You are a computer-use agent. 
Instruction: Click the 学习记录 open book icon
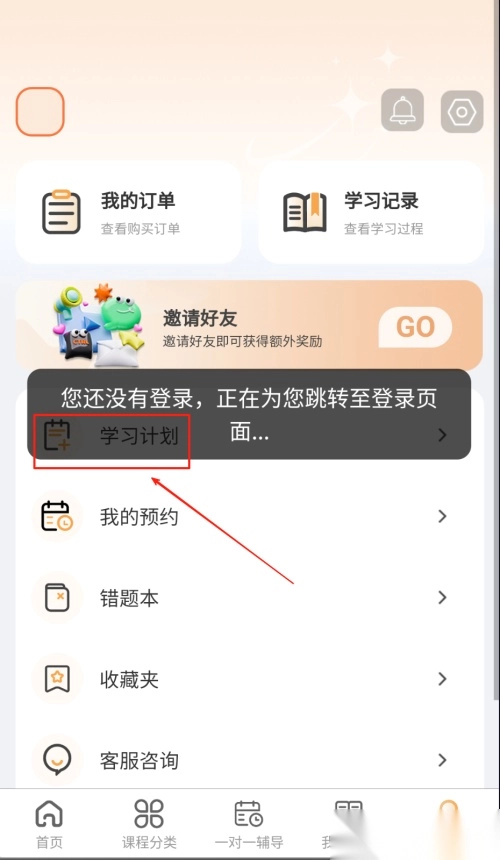coord(305,212)
